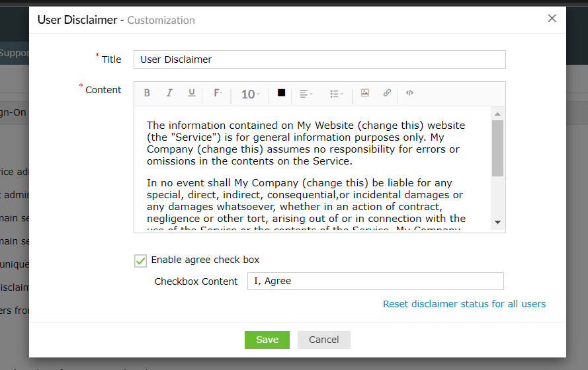Viewport: 588px width, 370px height.
Task: Insert a hyperlink in the content
Action: coord(387,93)
